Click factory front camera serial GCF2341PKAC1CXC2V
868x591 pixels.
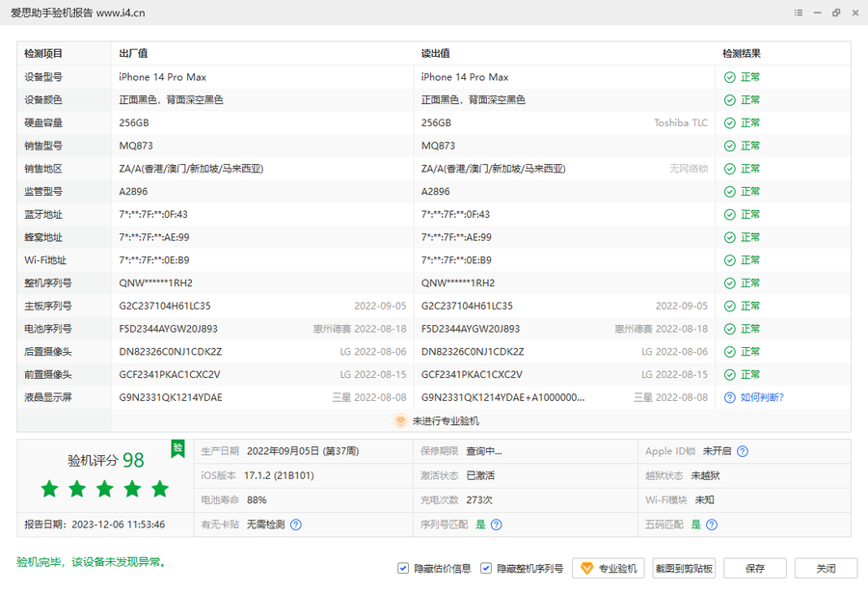pos(170,375)
